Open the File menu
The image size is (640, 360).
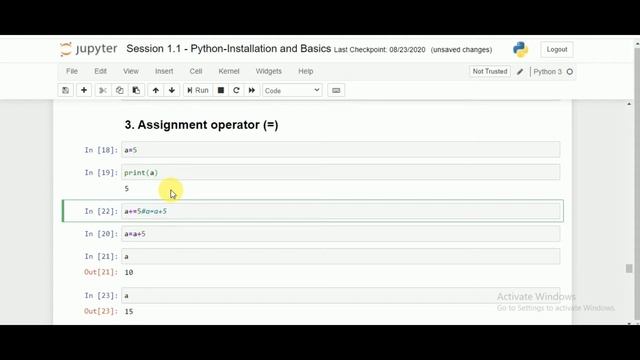72,71
